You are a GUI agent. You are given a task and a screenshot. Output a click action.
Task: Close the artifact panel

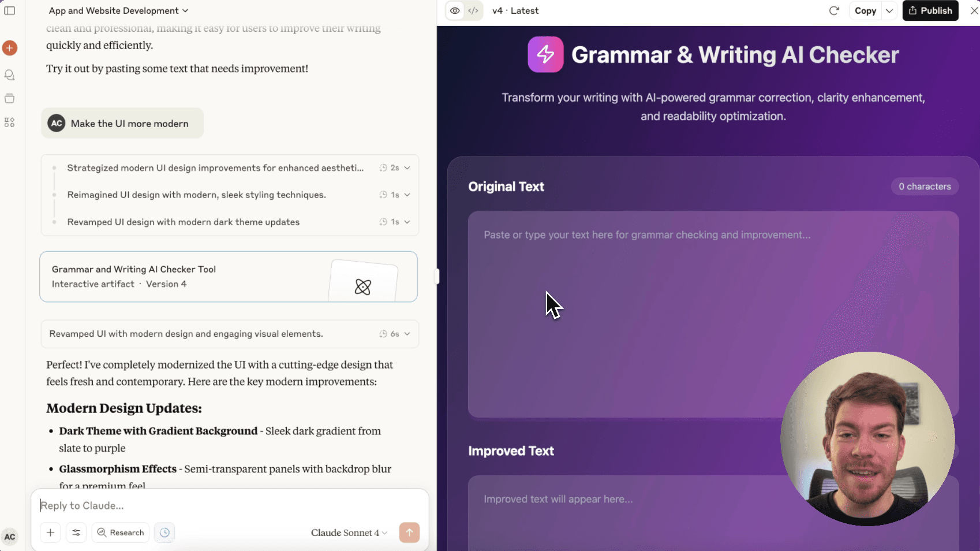click(x=974, y=10)
